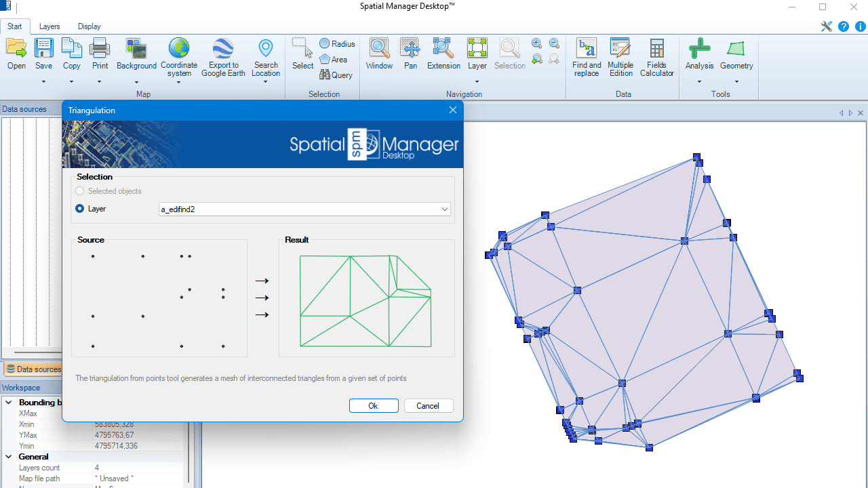Image resolution: width=868 pixels, height=488 pixels.
Task: Choose the Area selection tool
Action: (334, 59)
